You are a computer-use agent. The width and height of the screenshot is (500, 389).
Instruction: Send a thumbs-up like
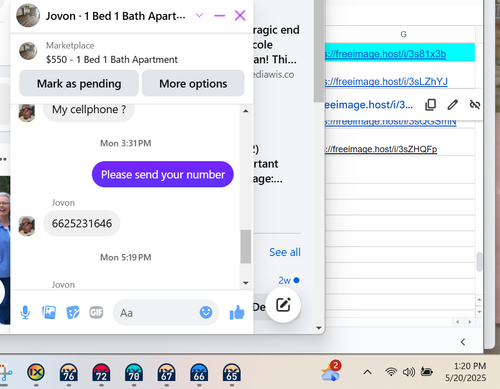tap(237, 313)
